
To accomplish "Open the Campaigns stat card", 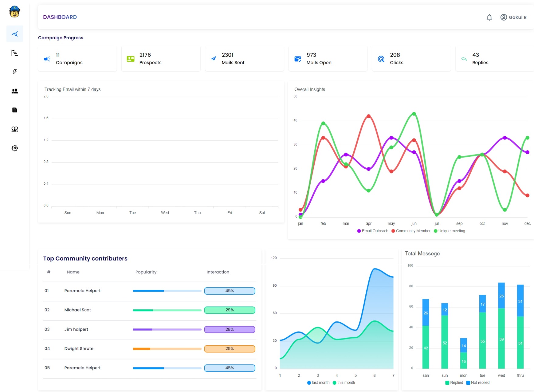I will [77, 59].
